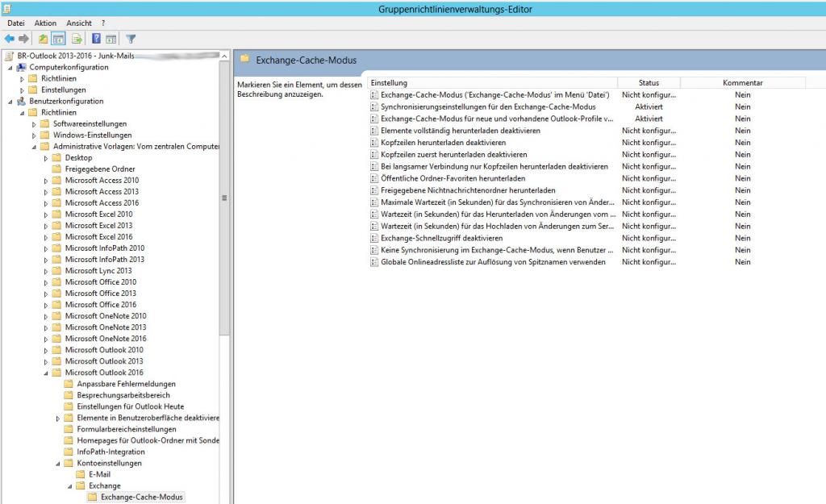Click the folder icon in the Exchange-Cache-Modus header

point(245,59)
